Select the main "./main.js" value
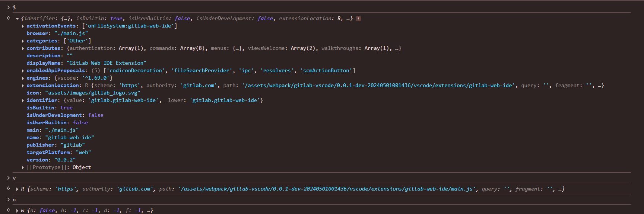This screenshot has width=644, height=214. pos(62,130)
